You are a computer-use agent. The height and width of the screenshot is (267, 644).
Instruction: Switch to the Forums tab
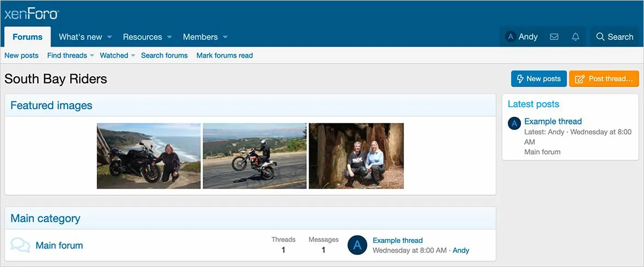point(27,37)
